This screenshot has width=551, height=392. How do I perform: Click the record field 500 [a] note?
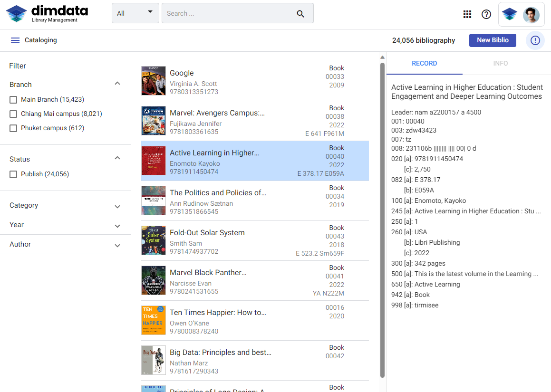pos(464,274)
